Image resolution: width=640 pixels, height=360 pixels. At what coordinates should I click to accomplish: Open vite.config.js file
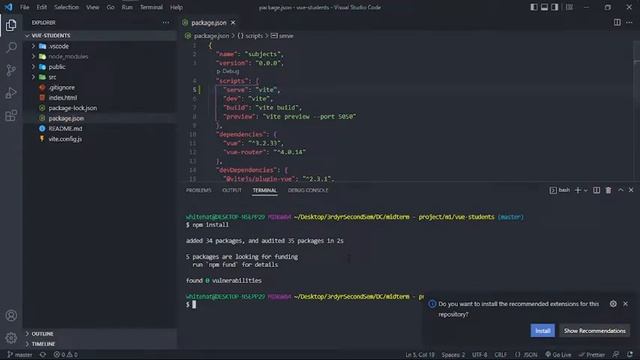100,139
